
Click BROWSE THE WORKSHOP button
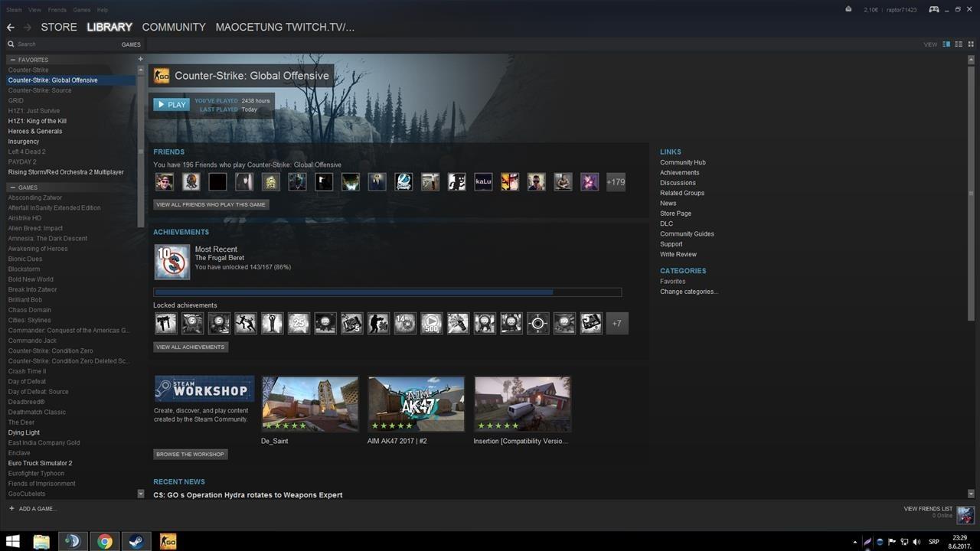[x=191, y=454]
